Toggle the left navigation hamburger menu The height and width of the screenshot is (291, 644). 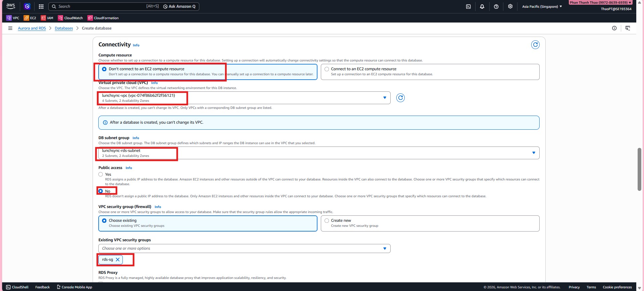(x=10, y=28)
